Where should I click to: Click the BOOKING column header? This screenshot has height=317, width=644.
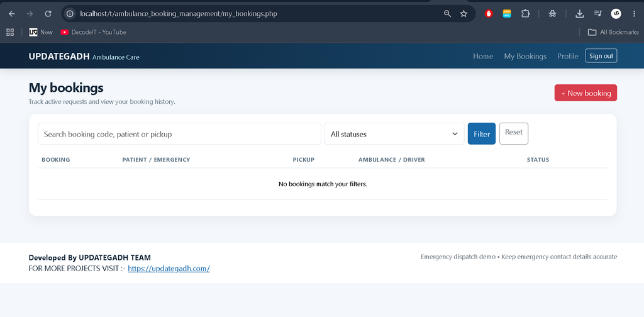(x=56, y=160)
